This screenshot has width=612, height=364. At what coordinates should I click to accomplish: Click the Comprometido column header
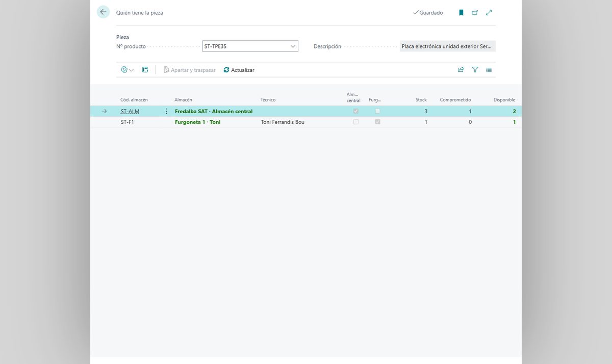pyautogui.click(x=455, y=100)
